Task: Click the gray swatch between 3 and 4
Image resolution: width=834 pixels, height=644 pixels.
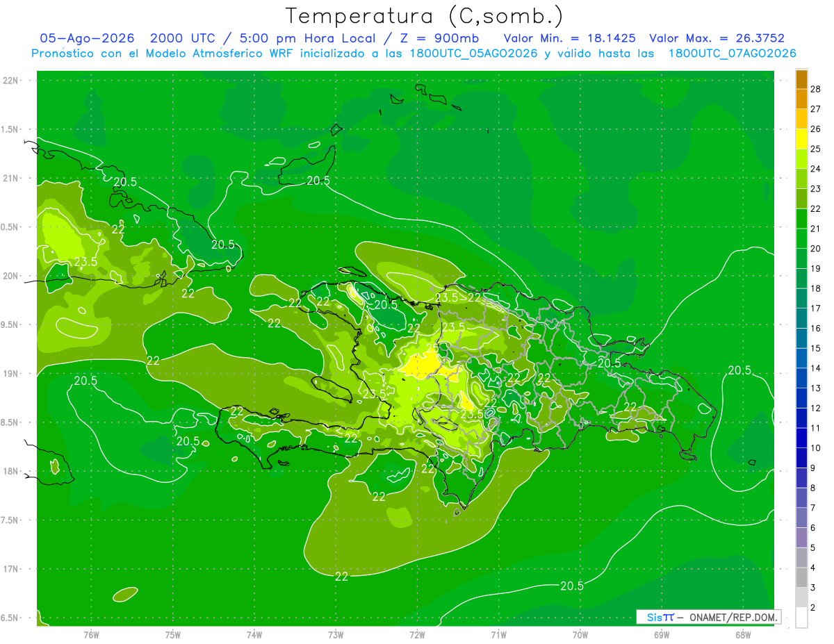Action: pos(801,577)
